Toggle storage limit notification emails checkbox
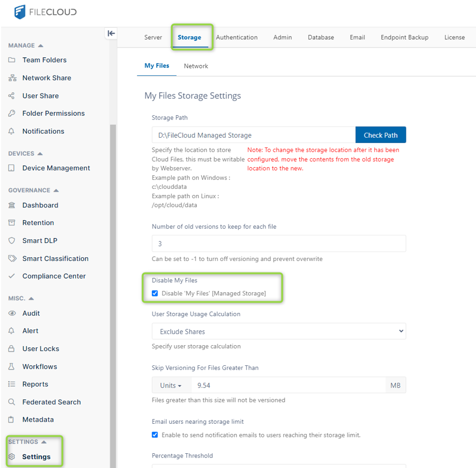476x468 pixels. click(155, 435)
